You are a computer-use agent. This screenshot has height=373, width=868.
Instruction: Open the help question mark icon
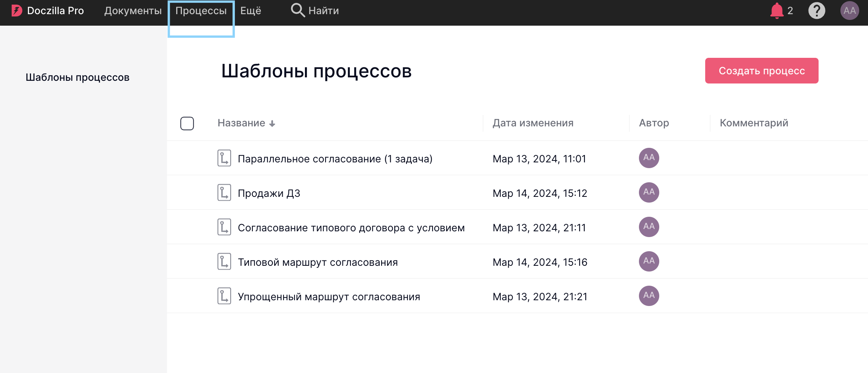(x=816, y=11)
